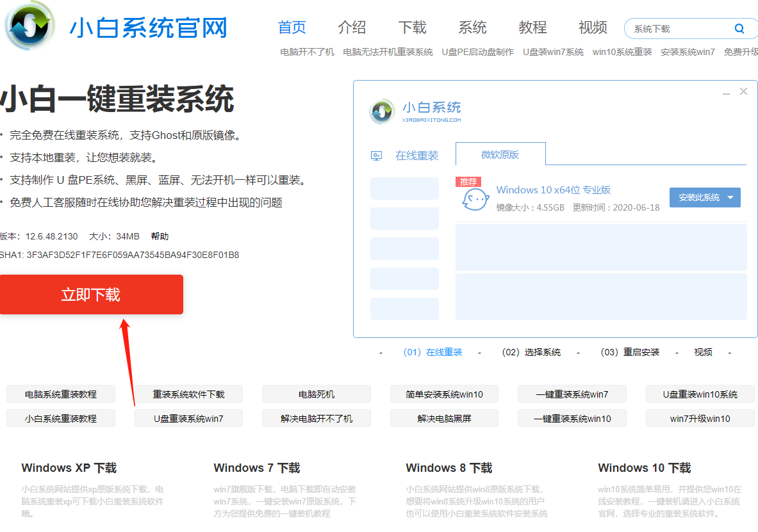Expand the 安装此系统 dropdown arrow
Viewport: 758px width, 532px height.
point(730,198)
